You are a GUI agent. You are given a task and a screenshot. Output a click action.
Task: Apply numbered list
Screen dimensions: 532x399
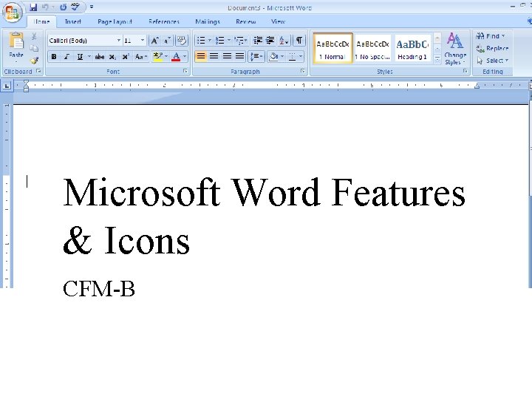220,41
